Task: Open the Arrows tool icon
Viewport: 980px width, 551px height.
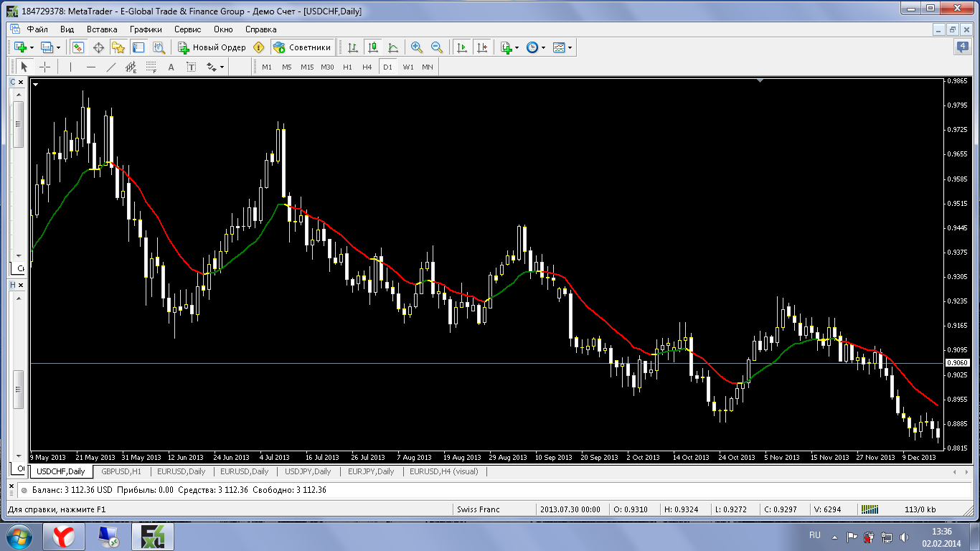Action: pos(212,67)
